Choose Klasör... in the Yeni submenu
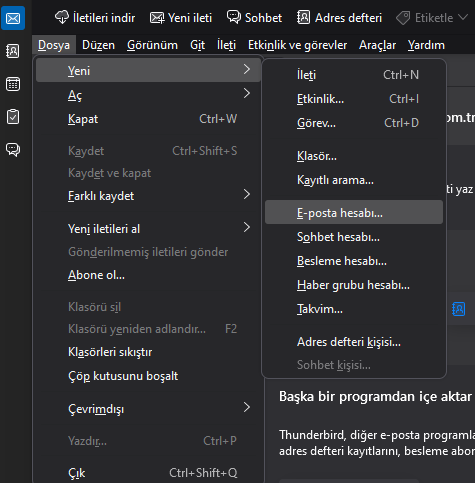The height and width of the screenshot is (483, 475). click(x=354, y=156)
